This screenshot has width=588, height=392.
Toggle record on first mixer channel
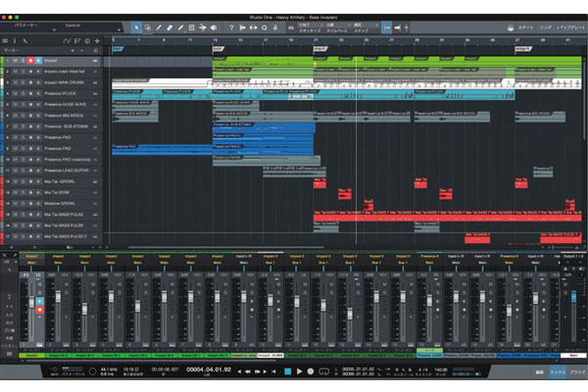pyautogui.click(x=39, y=310)
